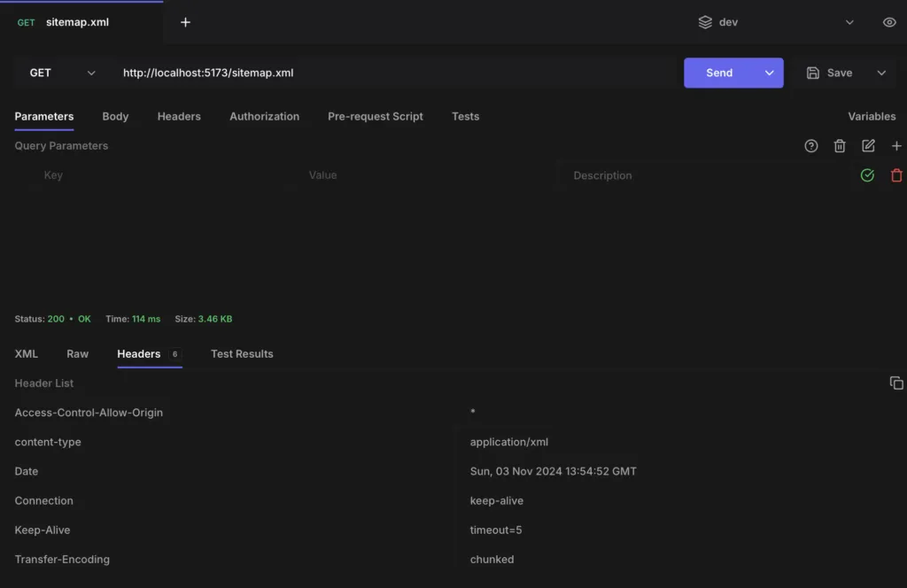
Task: Open a new request tab
Action: tap(185, 21)
